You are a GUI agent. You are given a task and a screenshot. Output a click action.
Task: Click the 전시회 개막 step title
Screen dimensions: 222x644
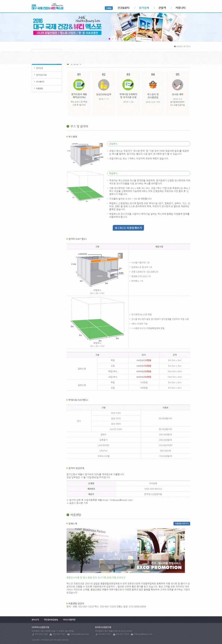click(178, 95)
